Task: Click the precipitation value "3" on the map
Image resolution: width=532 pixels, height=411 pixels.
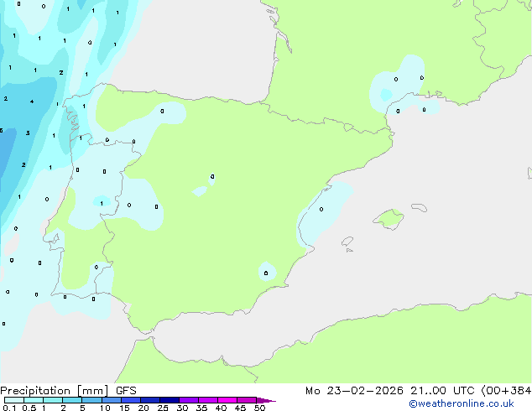Action: coord(28,133)
